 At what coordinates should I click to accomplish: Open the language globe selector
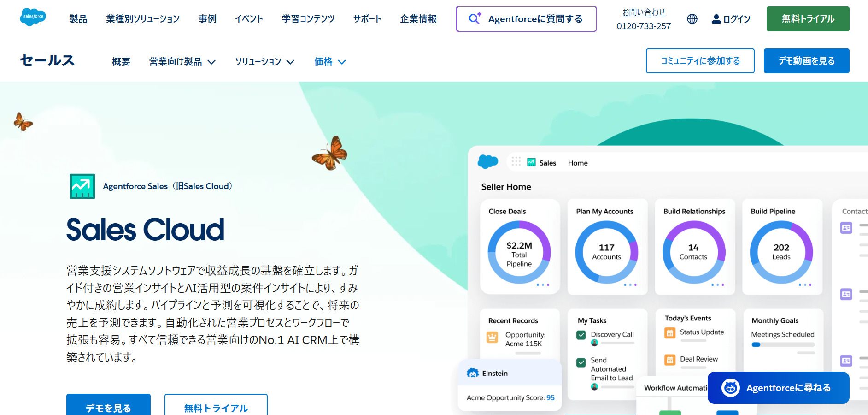point(692,19)
